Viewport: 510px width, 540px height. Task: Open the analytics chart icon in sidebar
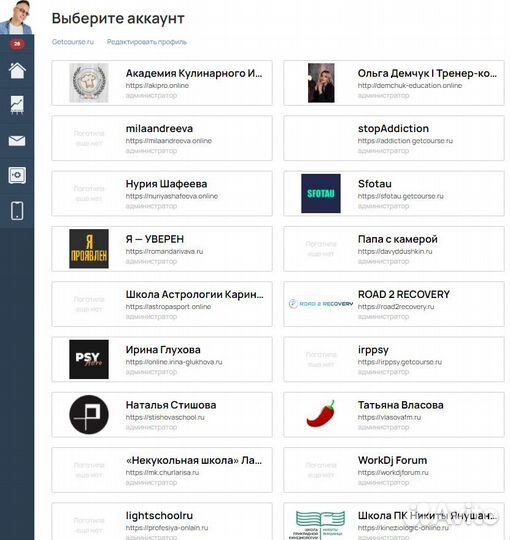tap(17, 105)
